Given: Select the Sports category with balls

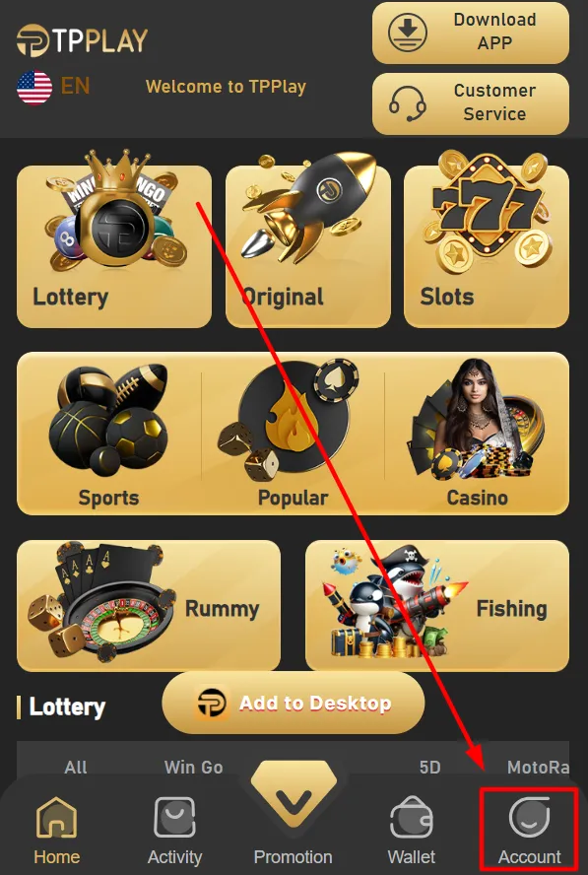Looking at the screenshot, I should (x=108, y=433).
